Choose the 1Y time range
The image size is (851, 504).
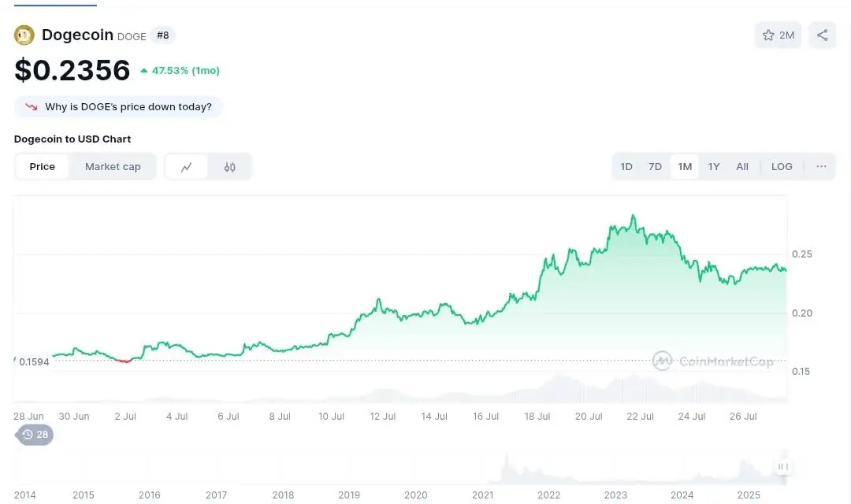click(x=714, y=167)
